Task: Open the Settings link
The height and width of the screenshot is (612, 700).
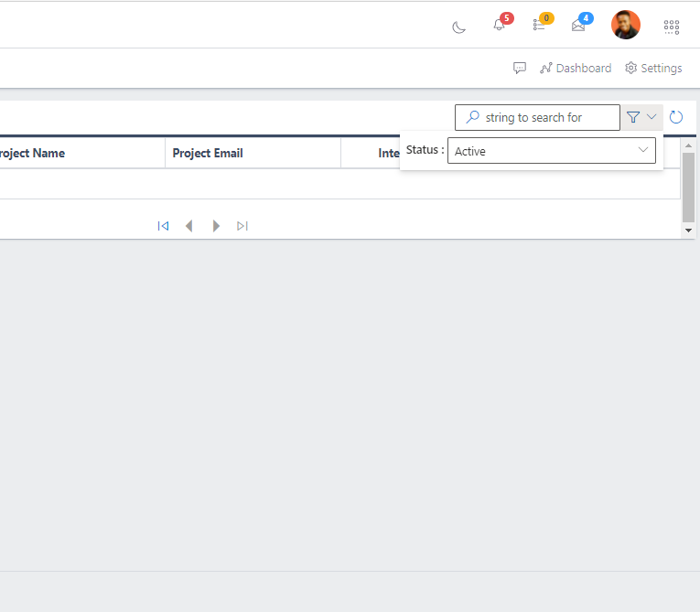Action: pyautogui.click(x=653, y=69)
